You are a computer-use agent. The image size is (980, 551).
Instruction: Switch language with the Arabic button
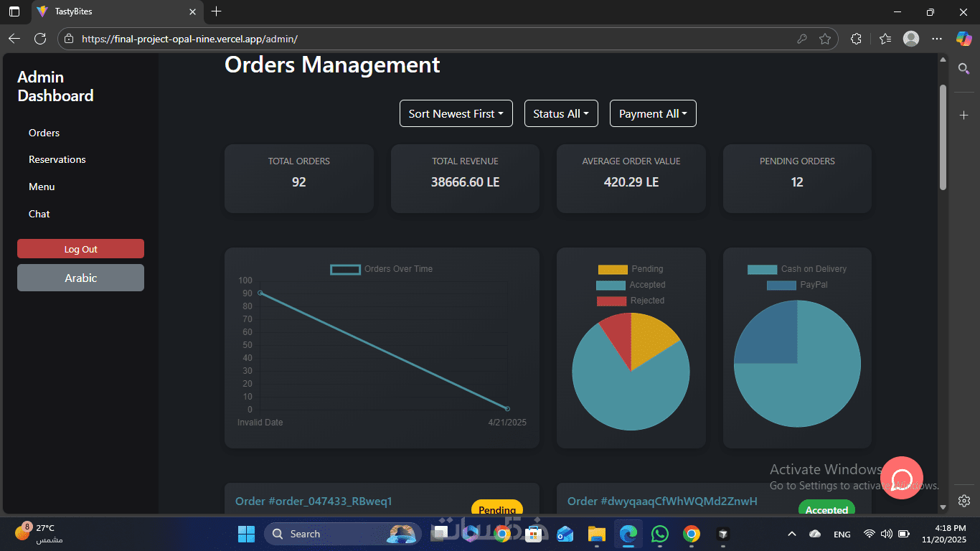(x=80, y=278)
